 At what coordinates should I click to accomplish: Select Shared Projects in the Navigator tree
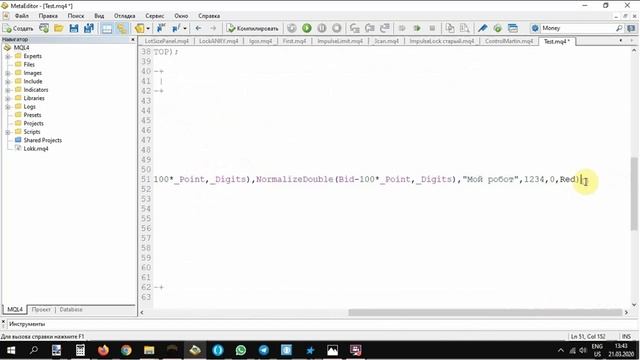tap(42, 140)
